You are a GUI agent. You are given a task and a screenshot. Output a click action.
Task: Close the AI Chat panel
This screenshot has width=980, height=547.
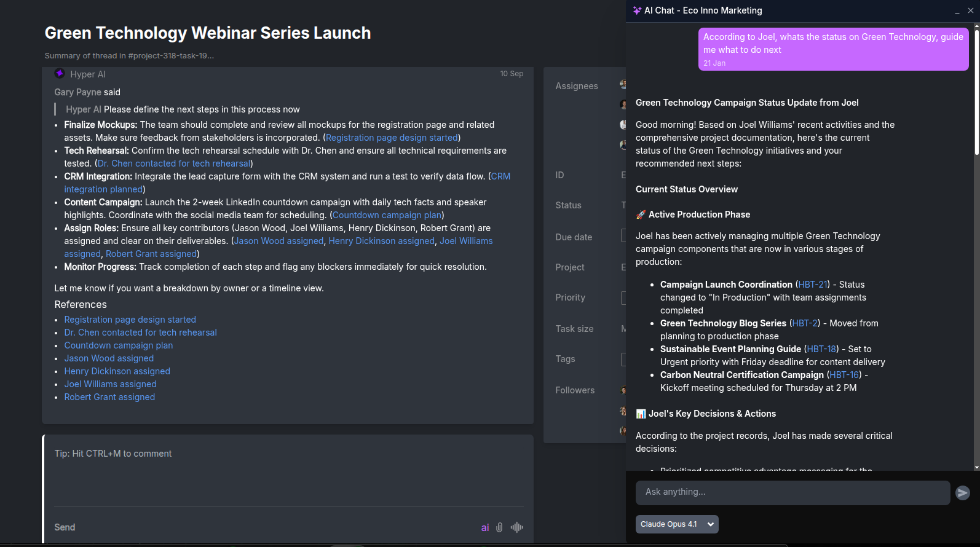(971, 10)
